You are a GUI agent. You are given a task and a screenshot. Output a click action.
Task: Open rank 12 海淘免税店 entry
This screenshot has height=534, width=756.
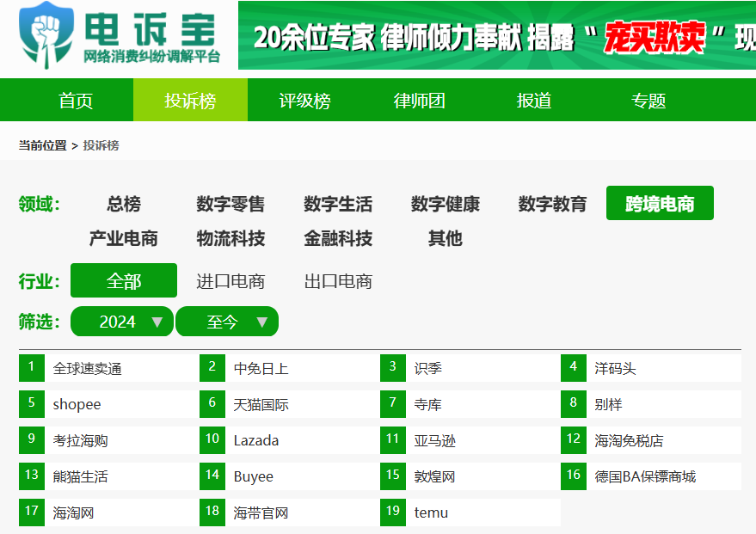click(x=651, y=440)
